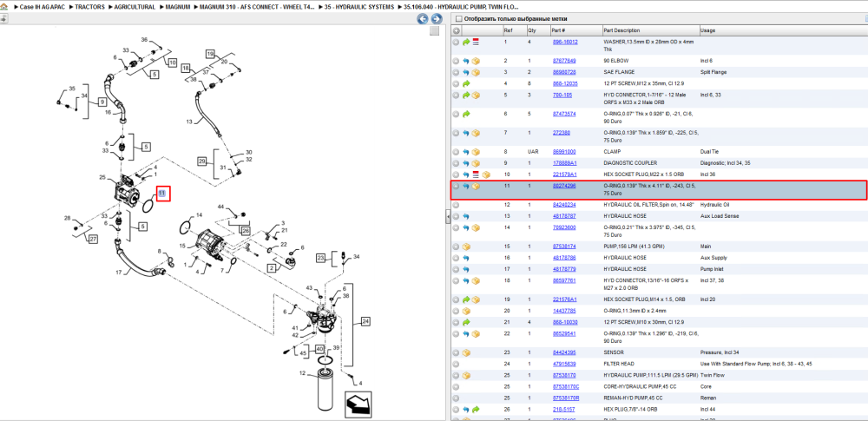This screenshot has width=868, height=421.
Task: Open the 'MAGNUM 310 - AFS CONNECT' breadcrumb
Action: 258,7
